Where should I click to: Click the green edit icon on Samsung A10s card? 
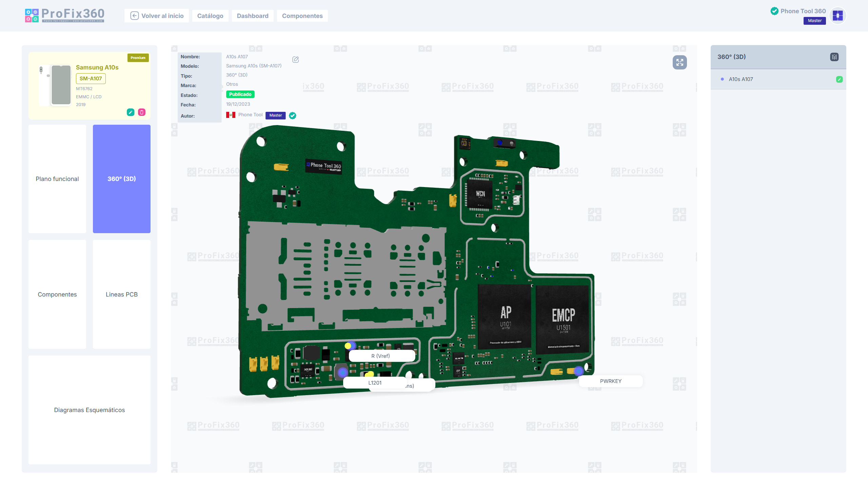[131, 112]
